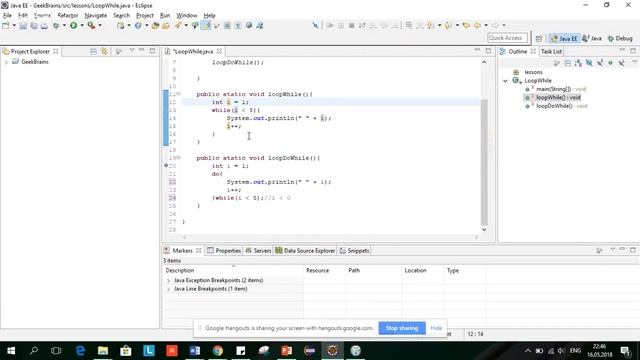Click Hide link in sharing bar
The height and width of the screenshot is (360, 640).
pos(436,328)
